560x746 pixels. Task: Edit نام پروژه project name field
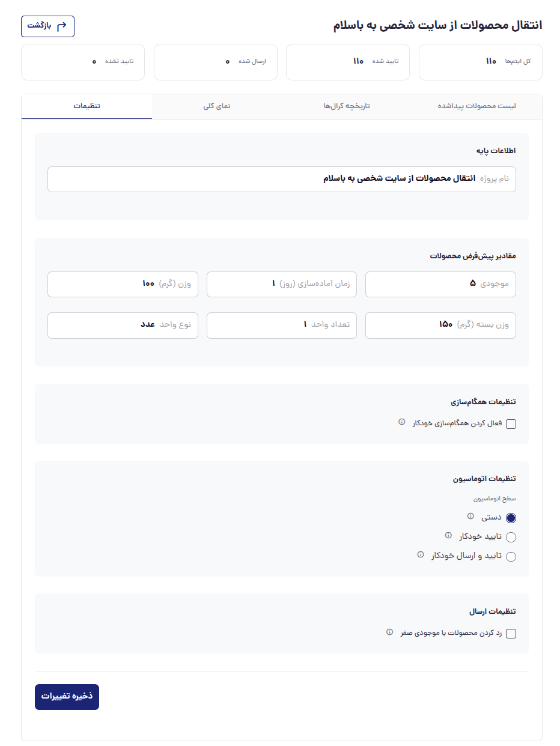click(x=281, y=179)
